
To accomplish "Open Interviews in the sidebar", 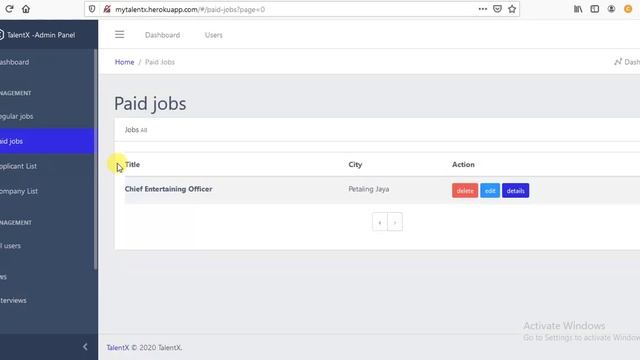I will pyautogui.click(x=47, y=300).
